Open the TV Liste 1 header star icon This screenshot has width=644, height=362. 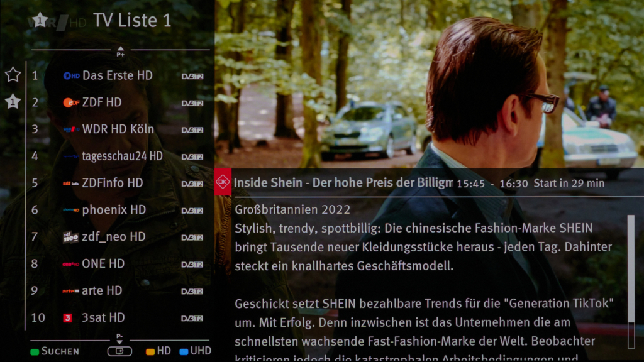40,19
